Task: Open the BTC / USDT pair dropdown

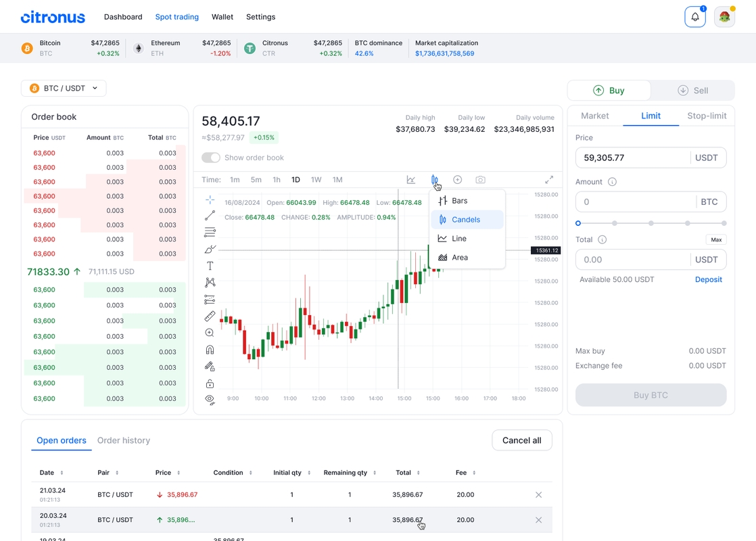Action: pyautogui.click(x=64, y=88)
